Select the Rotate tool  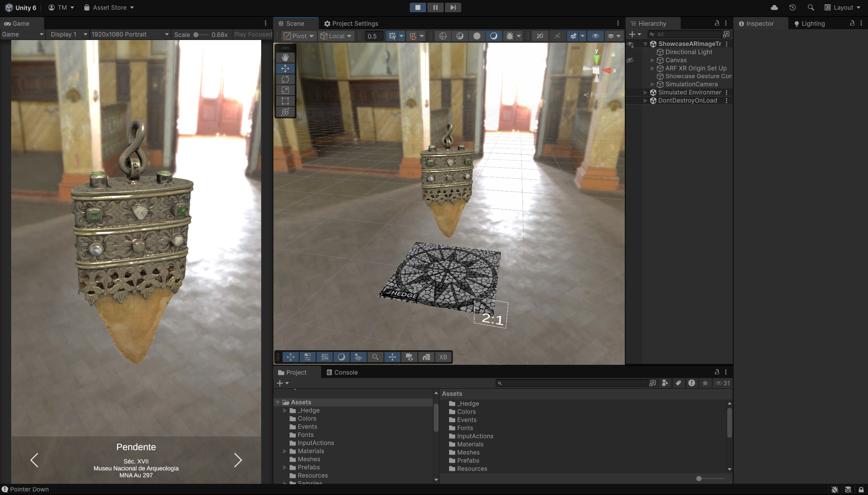(x=285, y=79)
